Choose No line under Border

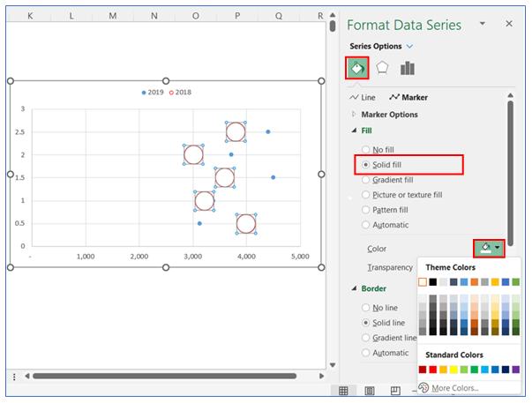point(366,308)
